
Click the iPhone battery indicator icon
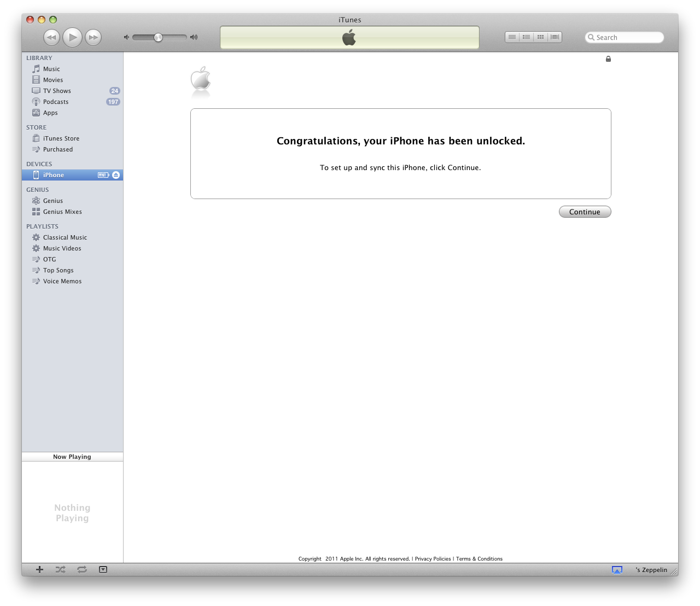(x=103, y=175)
